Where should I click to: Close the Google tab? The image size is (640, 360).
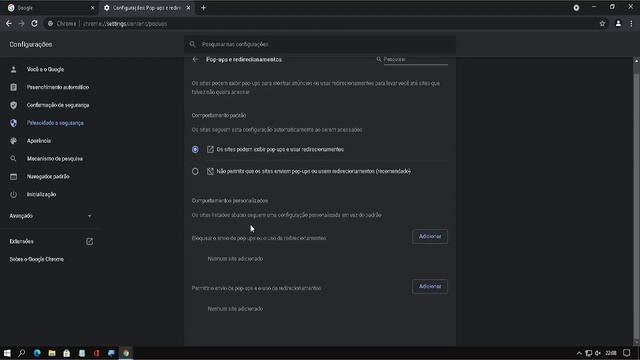93,8
